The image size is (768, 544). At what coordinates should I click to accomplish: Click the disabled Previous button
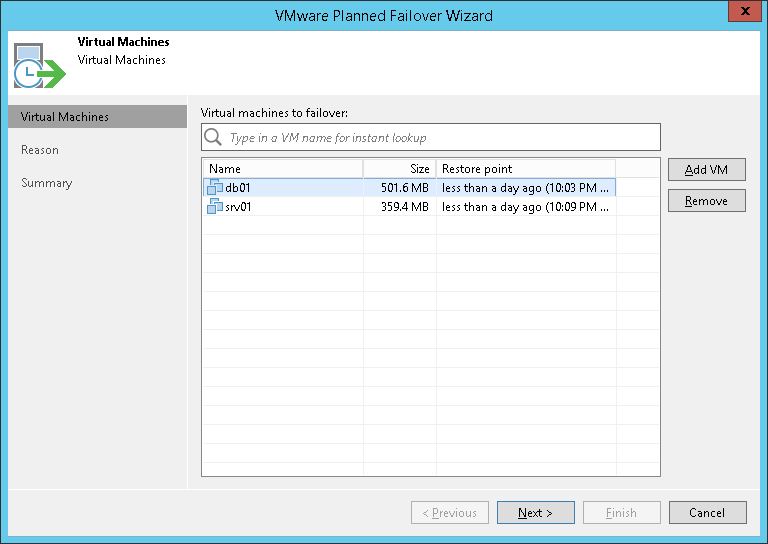[450, 513]
